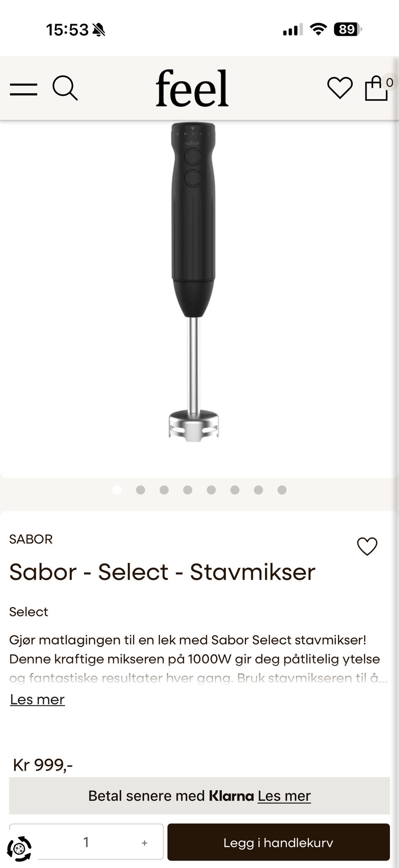Image resolution: width=399 pixels, height=868 pixels.
Task: Open wishlist heart in header
Action: 340,88
